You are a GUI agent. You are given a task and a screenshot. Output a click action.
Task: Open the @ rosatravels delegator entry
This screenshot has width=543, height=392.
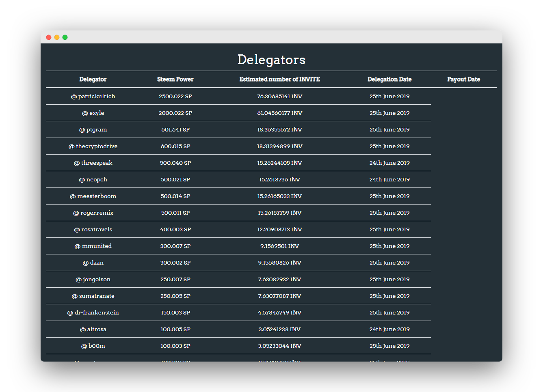point(93,229)
